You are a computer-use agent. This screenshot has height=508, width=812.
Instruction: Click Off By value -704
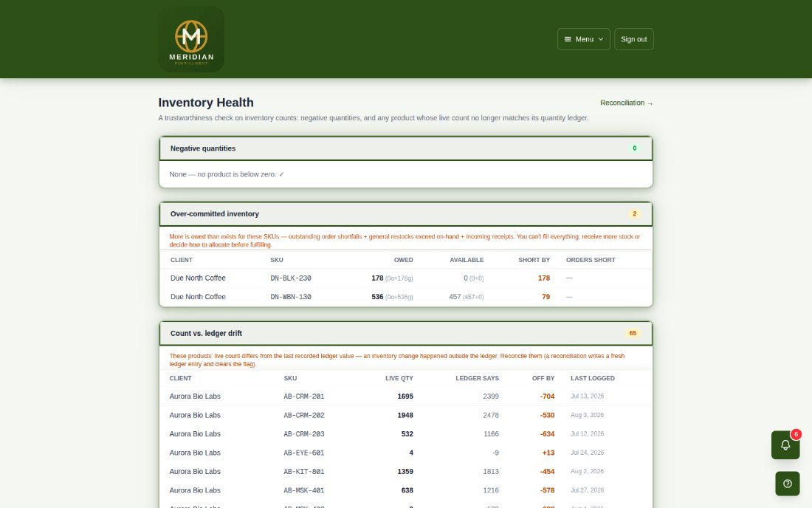point(547,397)
